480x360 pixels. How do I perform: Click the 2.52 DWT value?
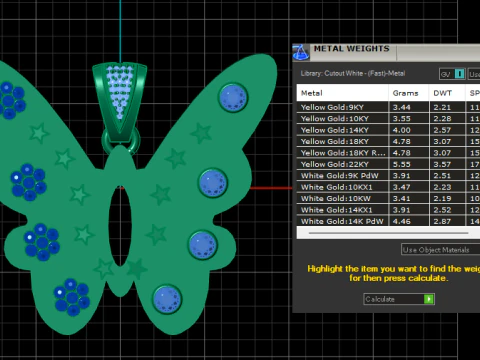coord(442,210)
